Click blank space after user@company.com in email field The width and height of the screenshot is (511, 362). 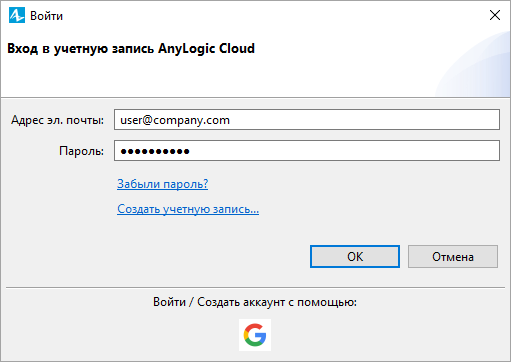(363, 119)
